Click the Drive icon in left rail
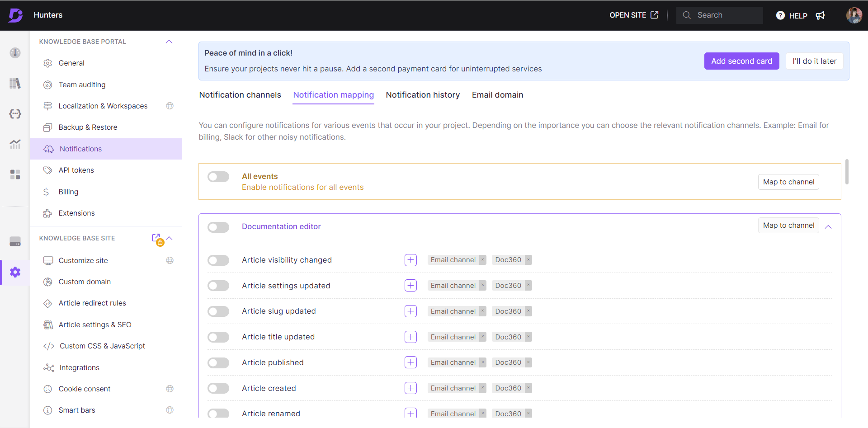The width and height of the screenshot is (868, 428). pyautogui.click(x=15, y=242)
